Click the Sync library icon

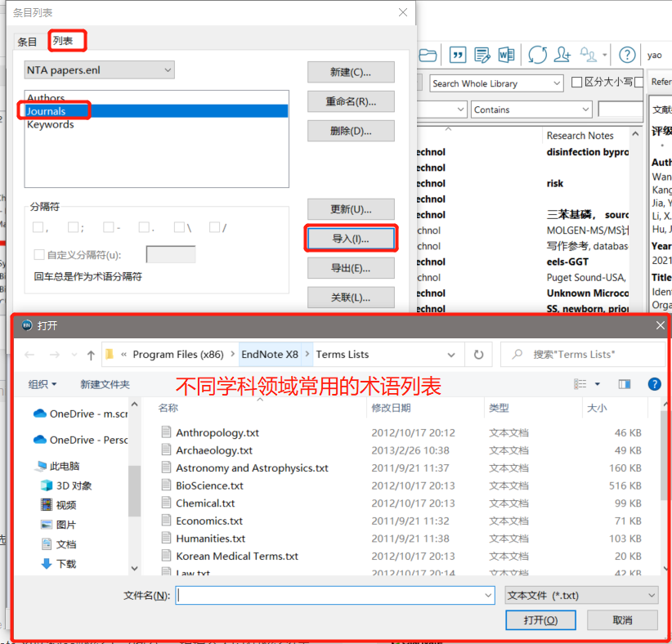click(536, 54)
